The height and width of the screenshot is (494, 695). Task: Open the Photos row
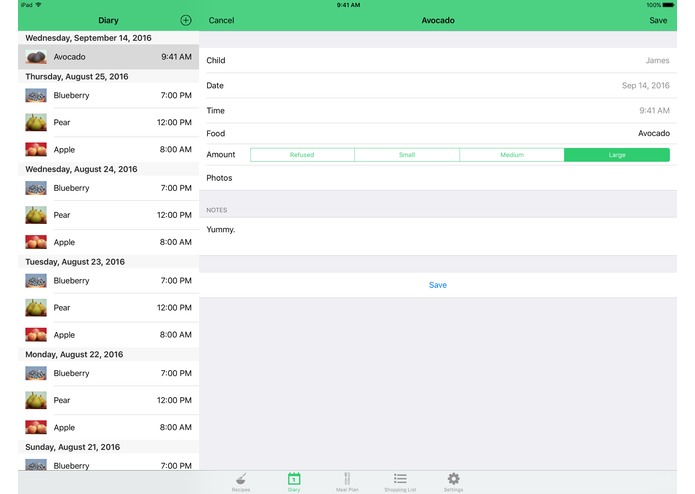[x=438, y=178]
